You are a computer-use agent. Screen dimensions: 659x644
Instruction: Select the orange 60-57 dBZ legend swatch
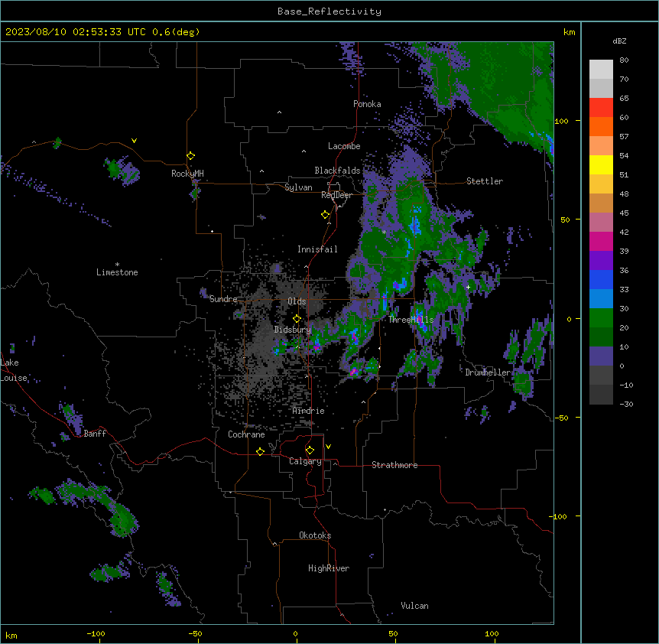(601, 126)
